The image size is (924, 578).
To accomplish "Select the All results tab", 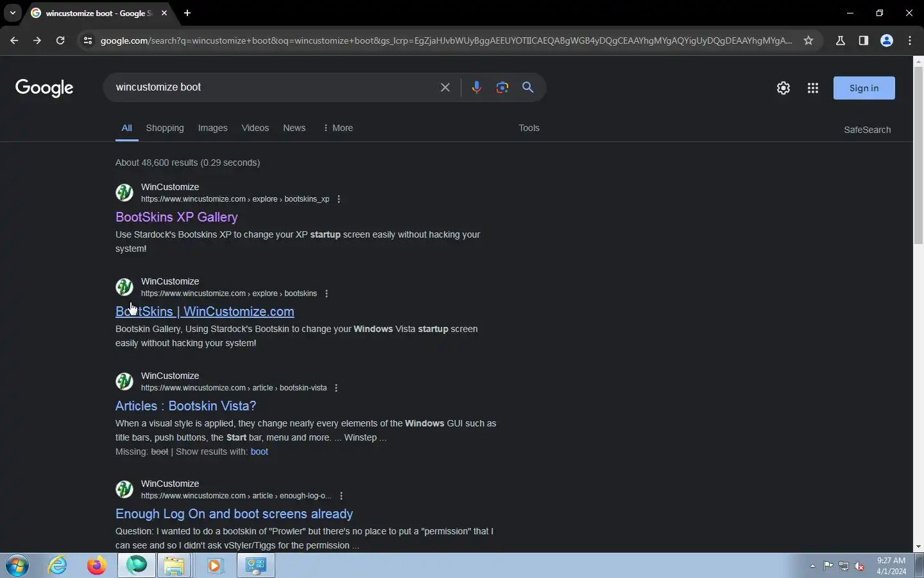I will 127,128.
